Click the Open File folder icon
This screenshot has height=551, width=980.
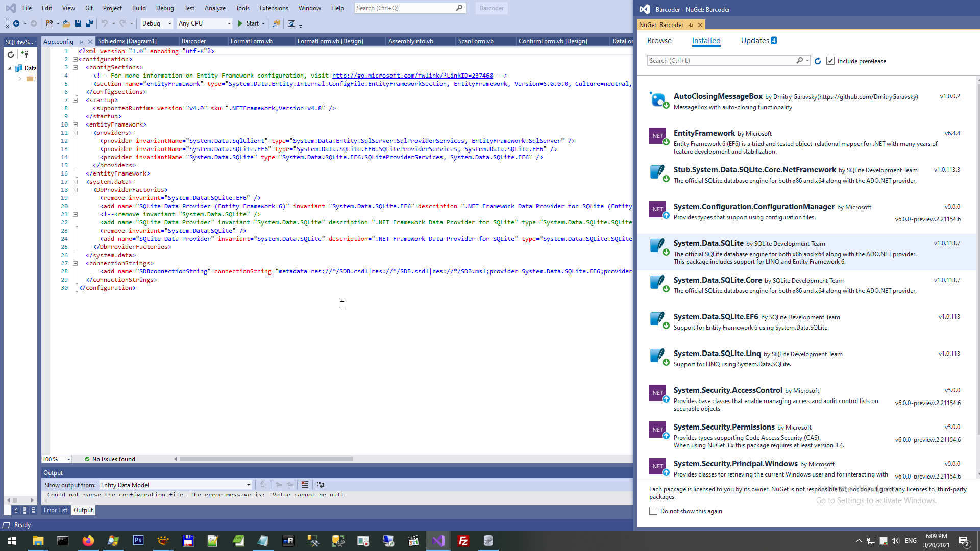tap(66, 23)
